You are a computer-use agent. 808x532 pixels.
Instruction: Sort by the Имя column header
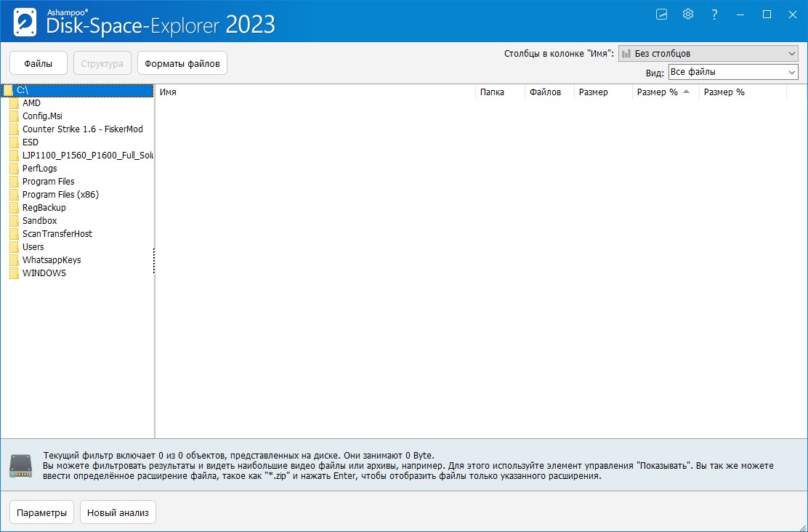[x=315, y=92]
